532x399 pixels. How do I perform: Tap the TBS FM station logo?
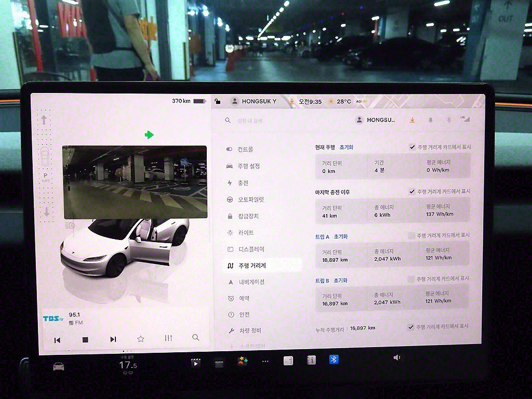[54, 318]
